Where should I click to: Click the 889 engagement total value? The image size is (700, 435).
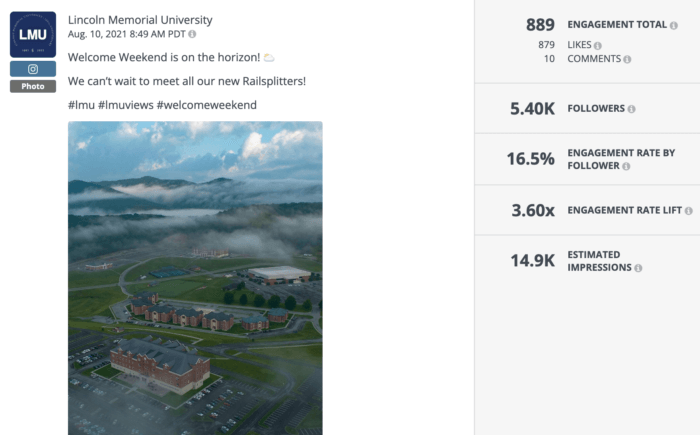tap(540, 25)
